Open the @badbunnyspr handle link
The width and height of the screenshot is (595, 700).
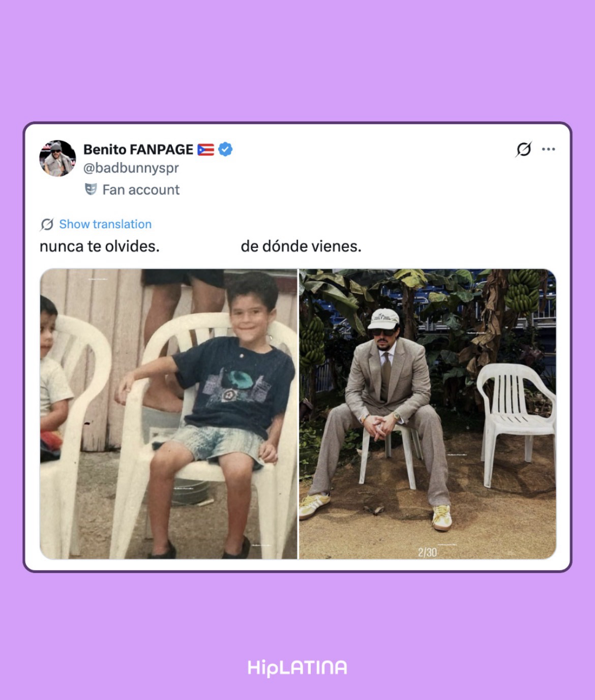[x=131, y=168]
